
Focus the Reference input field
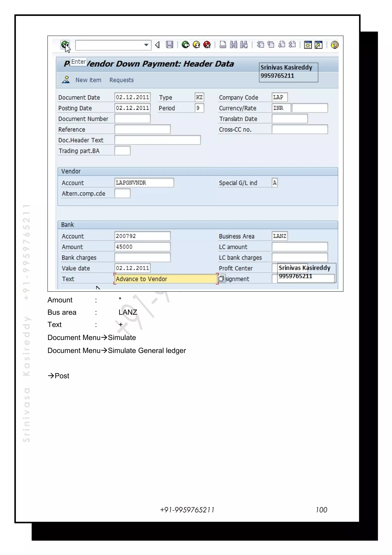point(142,129)
